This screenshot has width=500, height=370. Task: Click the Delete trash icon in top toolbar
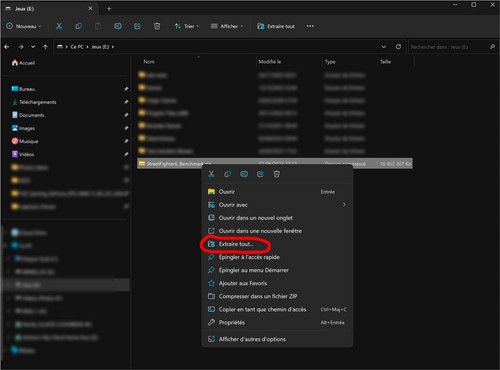(157, 26)
